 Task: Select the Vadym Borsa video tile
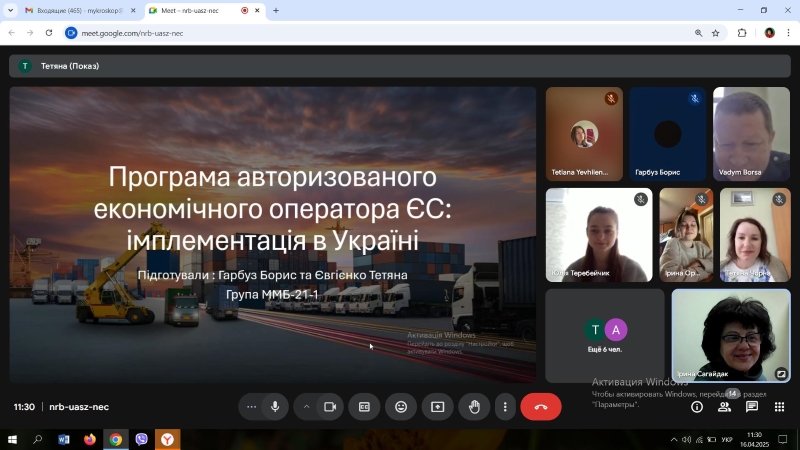[752, 134]
